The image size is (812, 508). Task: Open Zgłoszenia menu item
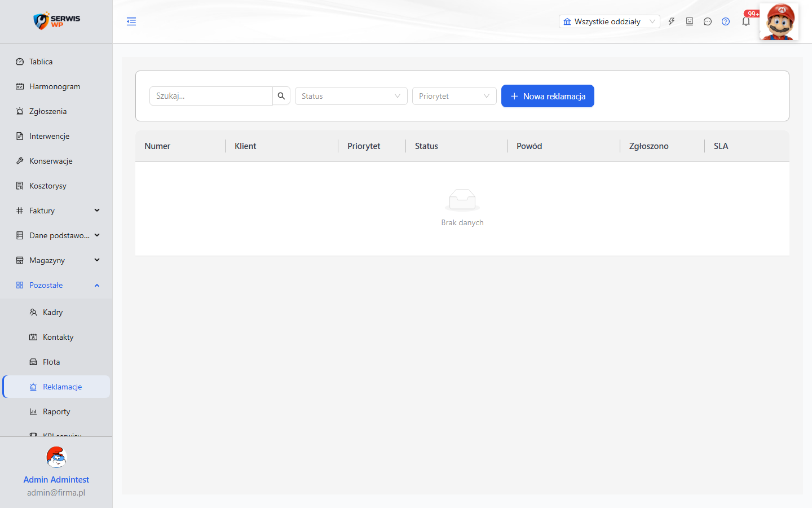coord(56,111)
